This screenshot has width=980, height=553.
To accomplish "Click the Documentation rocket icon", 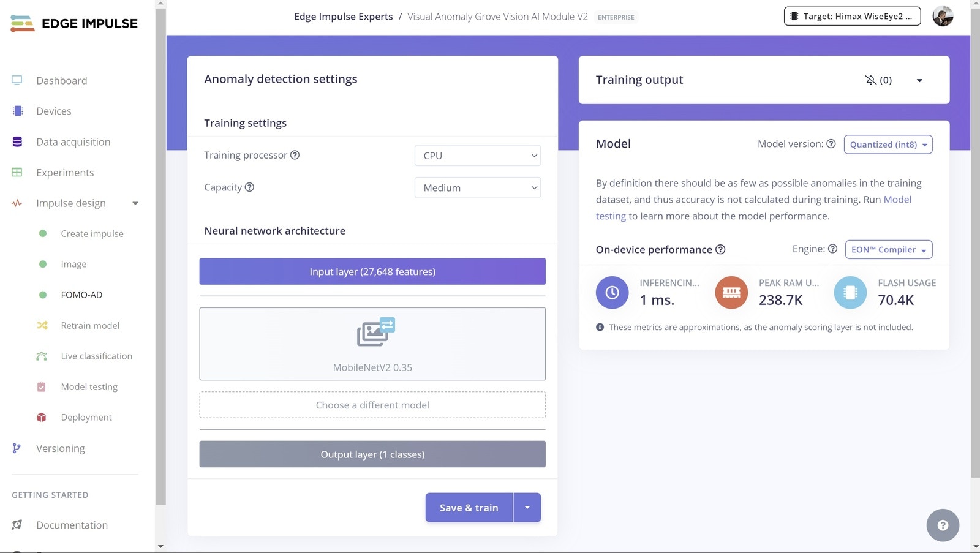I will pyautogui.click(x=17, y=525).
